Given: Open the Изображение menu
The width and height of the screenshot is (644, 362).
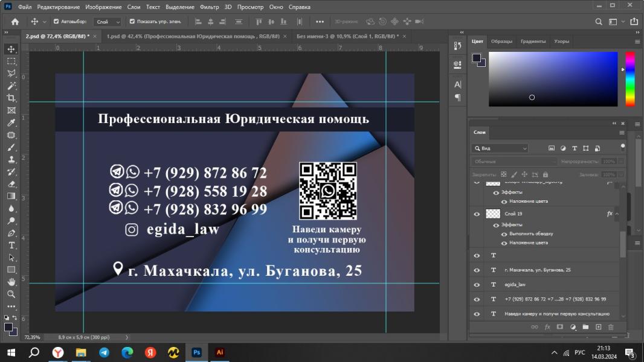Looking at the screenshot, I should 103,7.
